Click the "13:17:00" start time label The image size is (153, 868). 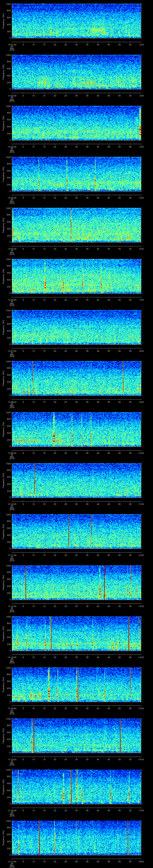12,861
